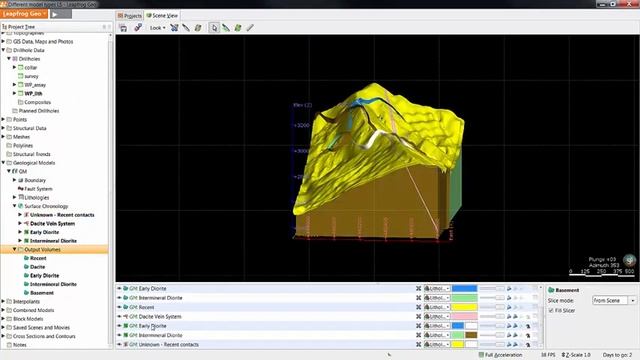Image resolution: width=640 pixels, height=360 pixels.
Task: Click the link icon in the scene toolbar
Action: click(x=138, y=27)
